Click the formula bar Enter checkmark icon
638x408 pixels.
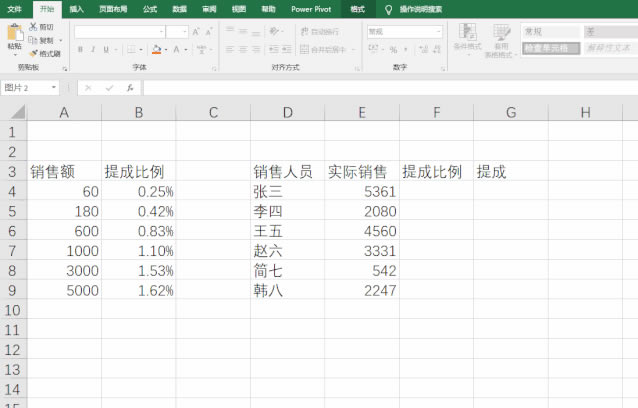pos(109,87)
